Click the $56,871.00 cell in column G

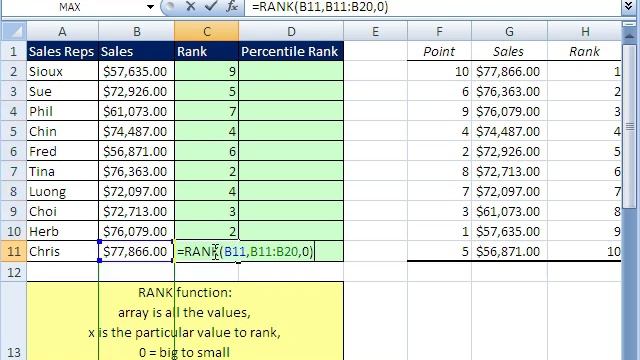click(509, 251)
